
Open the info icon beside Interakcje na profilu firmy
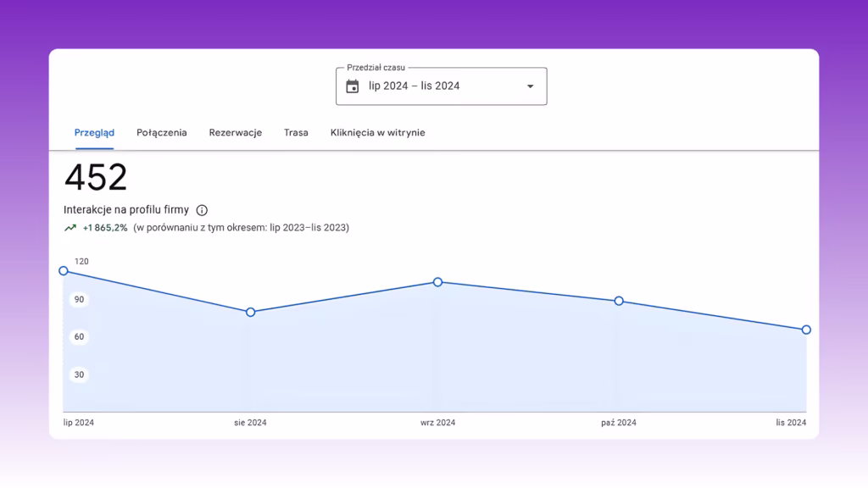tap(202, 210)
